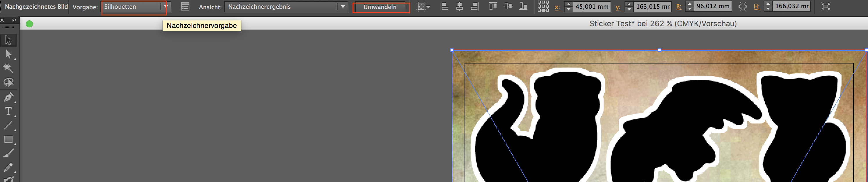Click the Vorgabe dropdown arrow

pos(166,7)
